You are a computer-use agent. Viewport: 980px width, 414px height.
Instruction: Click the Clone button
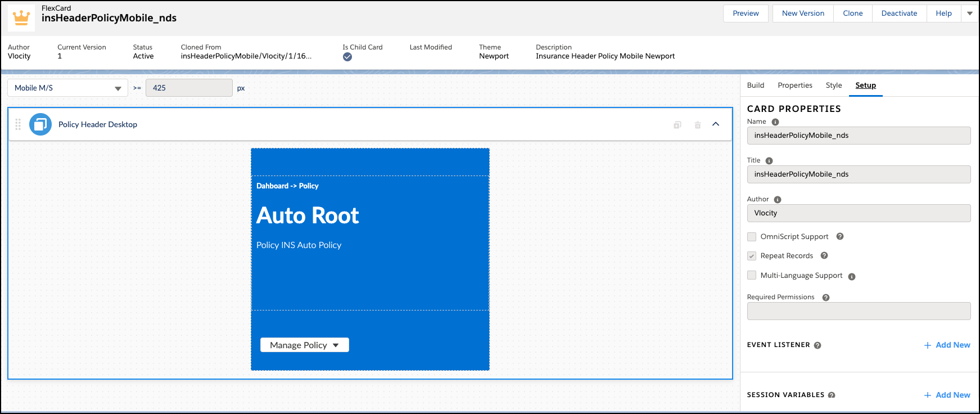[853, 13]
